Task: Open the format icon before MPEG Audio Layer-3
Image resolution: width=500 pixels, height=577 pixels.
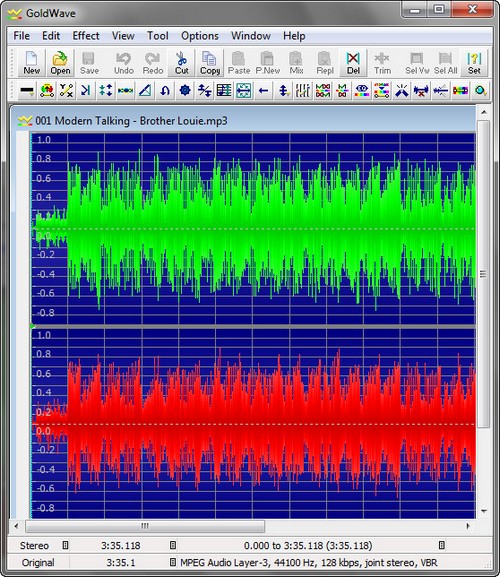Action: [173, 562]
